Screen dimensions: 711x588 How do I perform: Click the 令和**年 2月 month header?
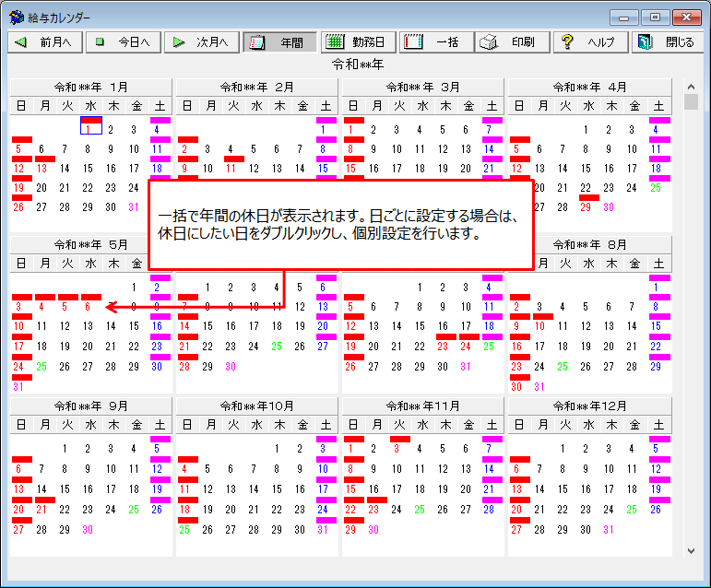coord(257,87)
